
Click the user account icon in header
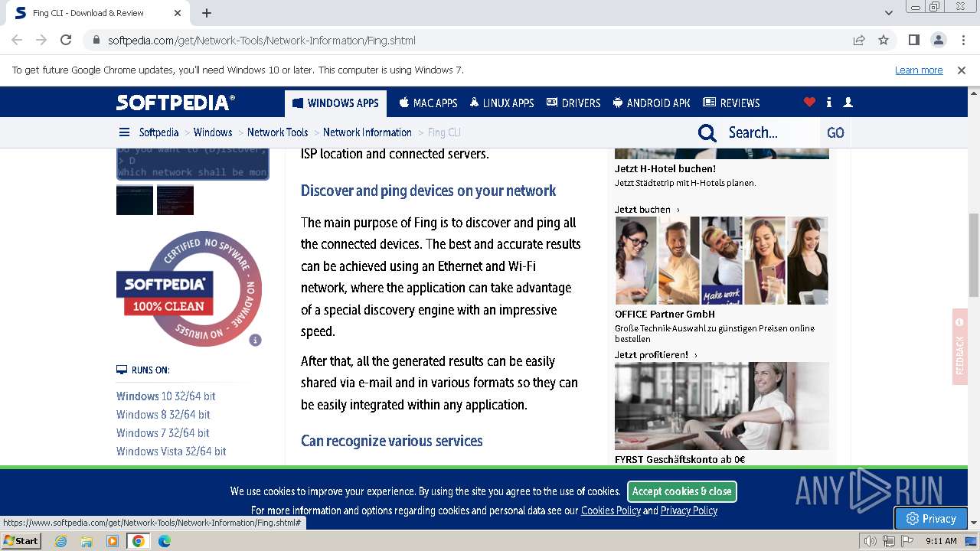848,103
